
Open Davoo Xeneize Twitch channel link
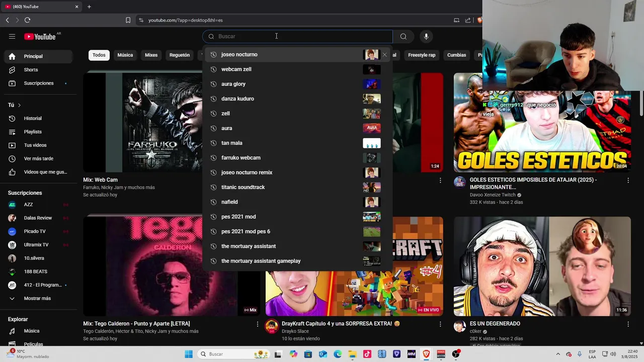(493, 195)
